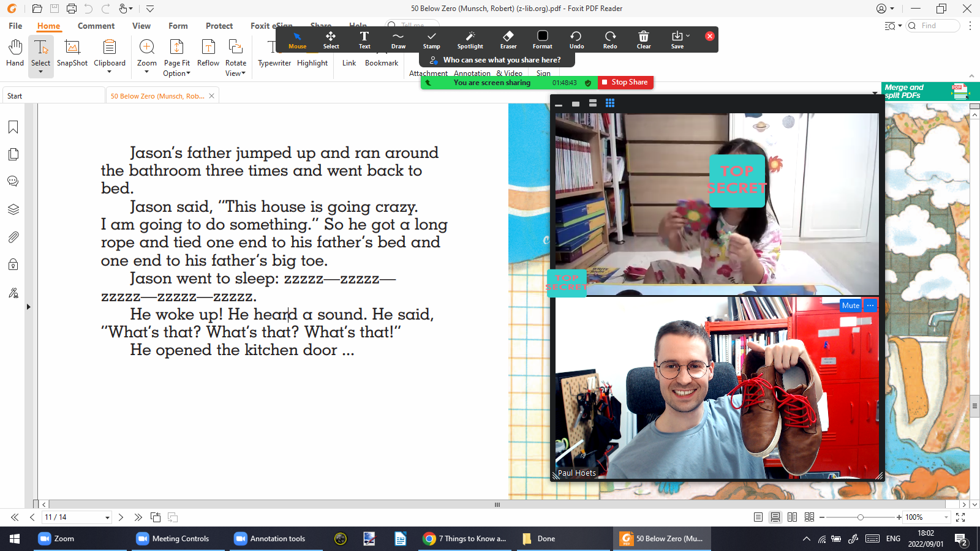Open the Attachments paperclip panel
Screen dimensions: 980x551
[x=13, y=237]
